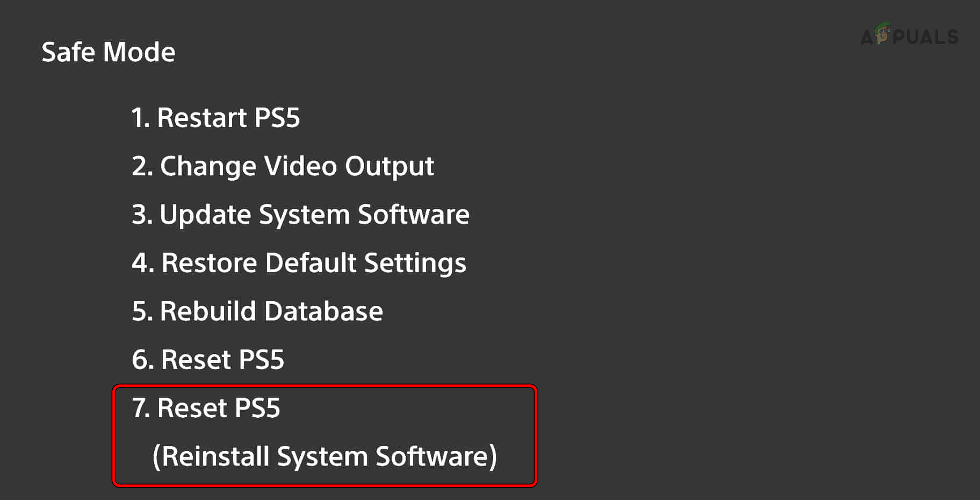Click the Appuals logo
The height and width of the screenshot is (500, 980).
(910, 36)
